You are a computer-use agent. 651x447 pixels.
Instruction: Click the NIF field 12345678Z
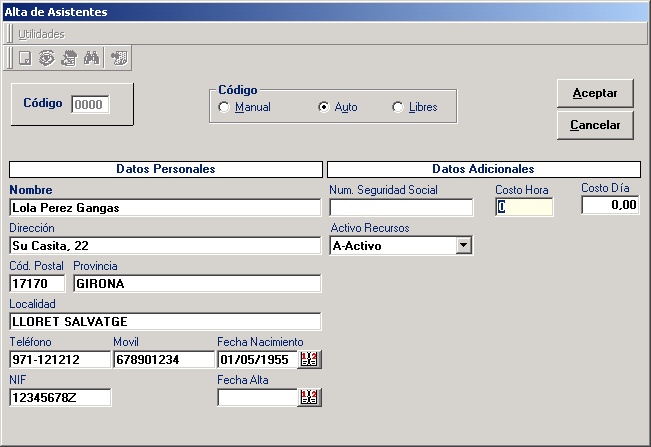[60, 398]
